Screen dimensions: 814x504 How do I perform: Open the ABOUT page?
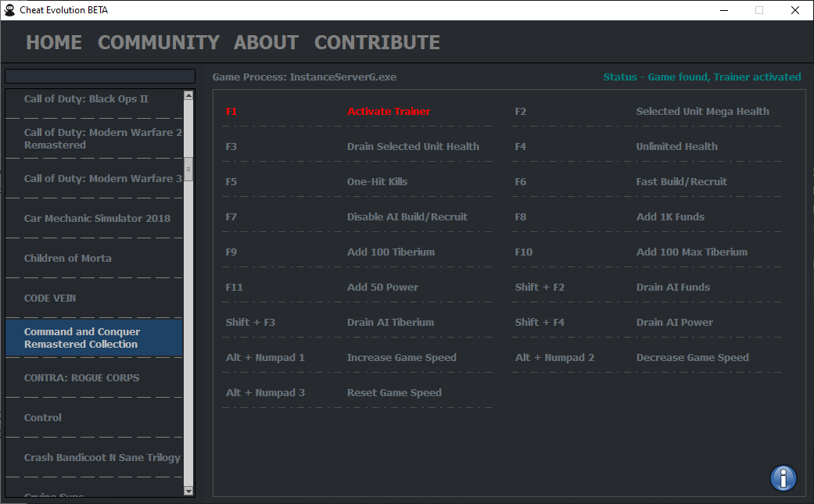coord(267,42)
